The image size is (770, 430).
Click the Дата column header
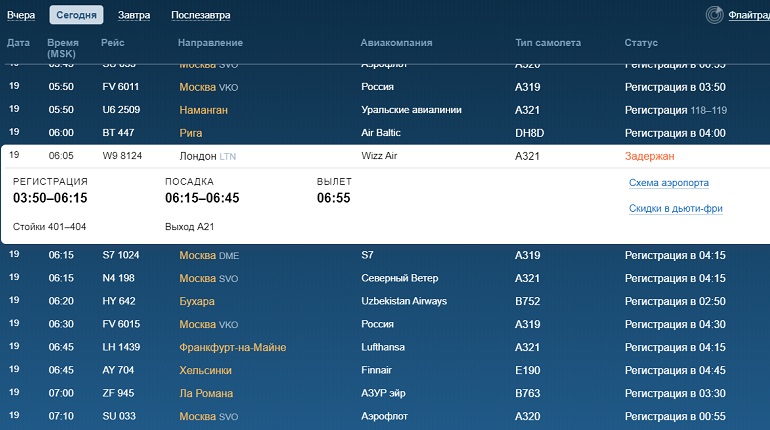(x=18, y=43)
